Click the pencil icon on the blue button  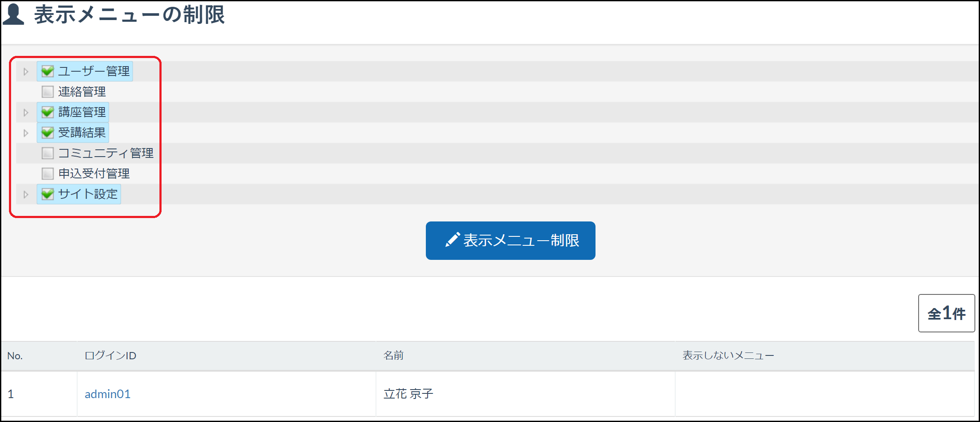[x=452, y=240]
